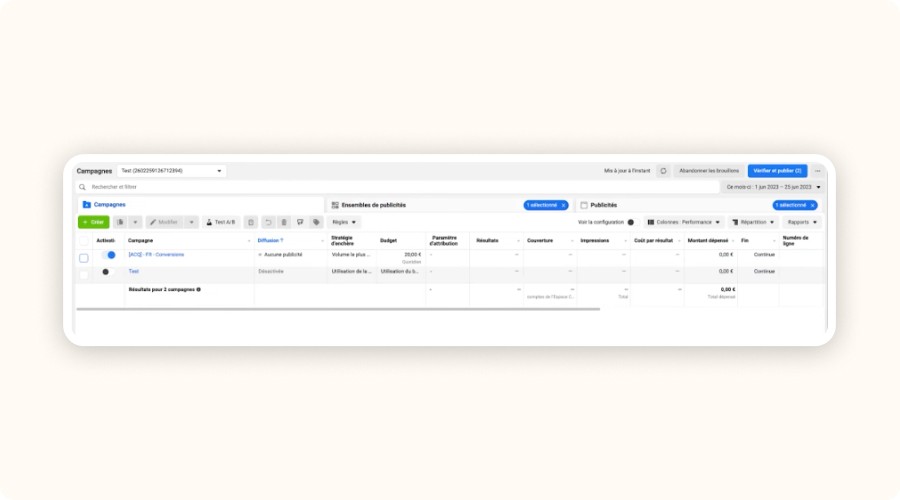Image resolution: width=900 pixels, height=500 pixels.
Task: Click the refresh icon beside 'Mis à jour'
Action: pos(663,171)
